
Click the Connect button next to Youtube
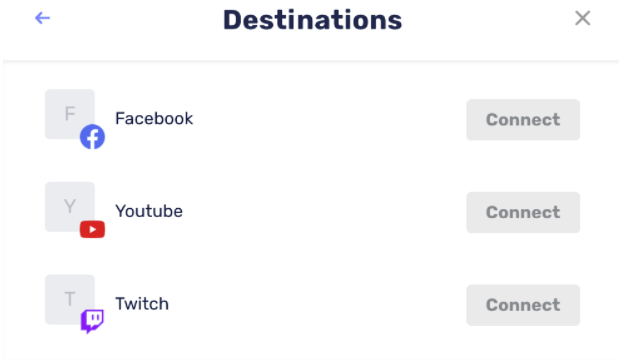click(523, 212)
